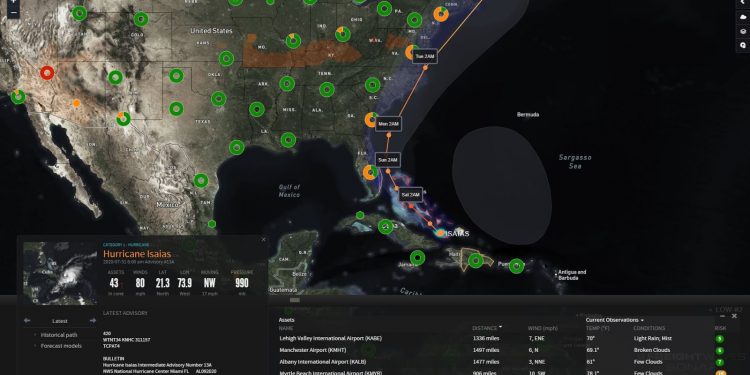Viewport: 750px width, 375px height.
Task: Click the NAME column header
Action: [286, 328]
